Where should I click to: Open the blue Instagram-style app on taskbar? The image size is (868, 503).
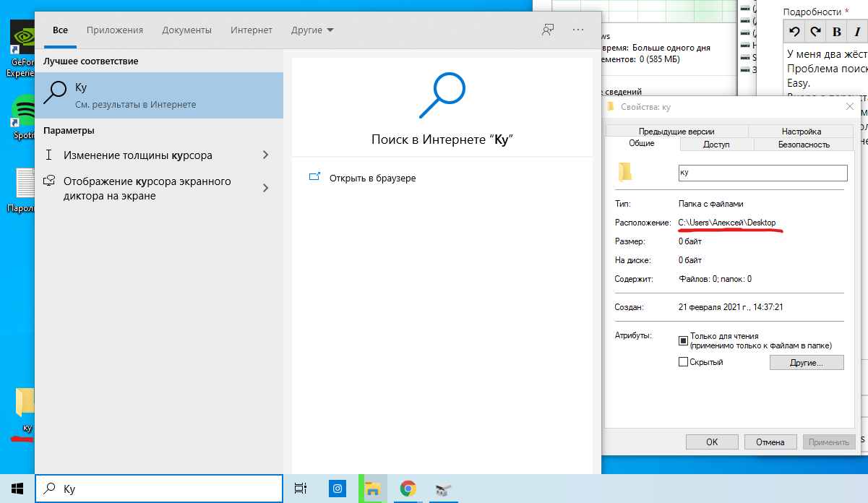pos(337,489)
